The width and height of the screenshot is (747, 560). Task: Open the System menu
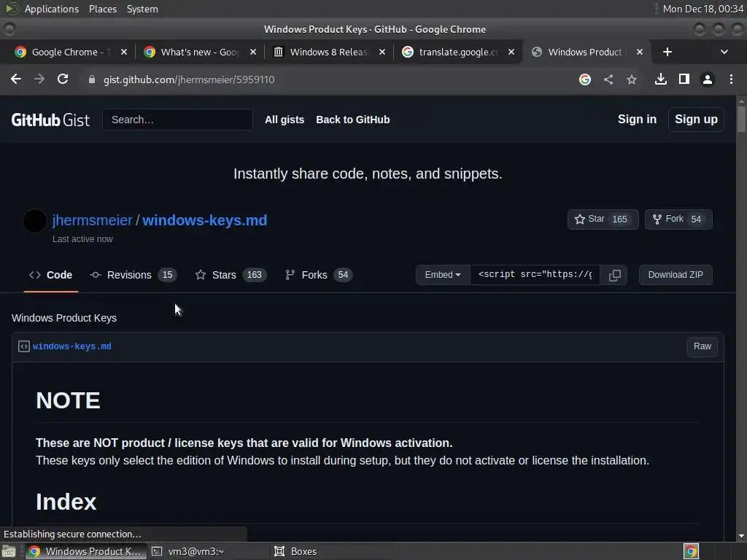click(142, 9)
